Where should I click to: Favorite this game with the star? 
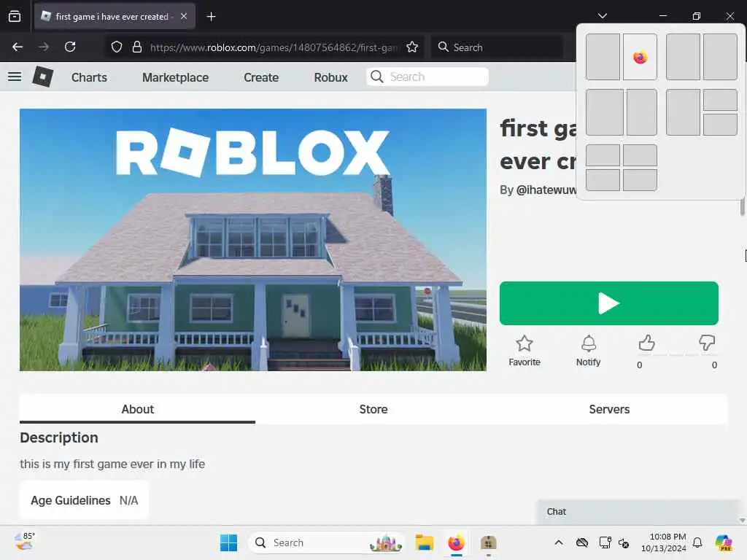(x=524, y=351)
